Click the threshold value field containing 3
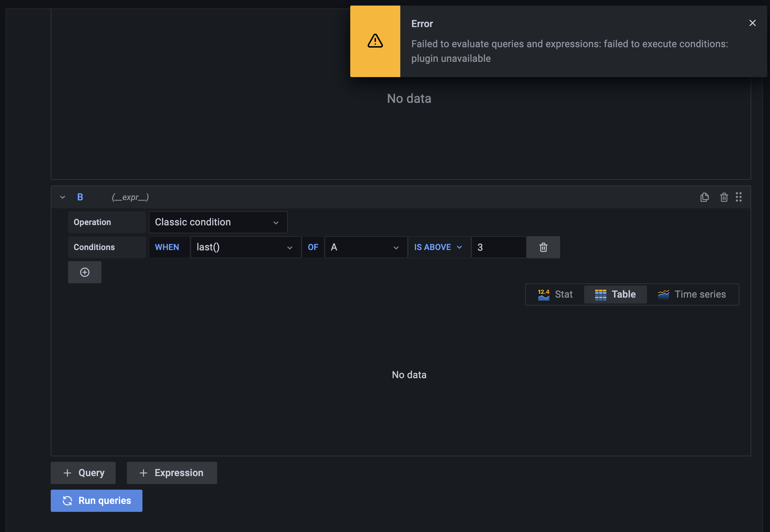Screen dimensions: 770x532 499,247
